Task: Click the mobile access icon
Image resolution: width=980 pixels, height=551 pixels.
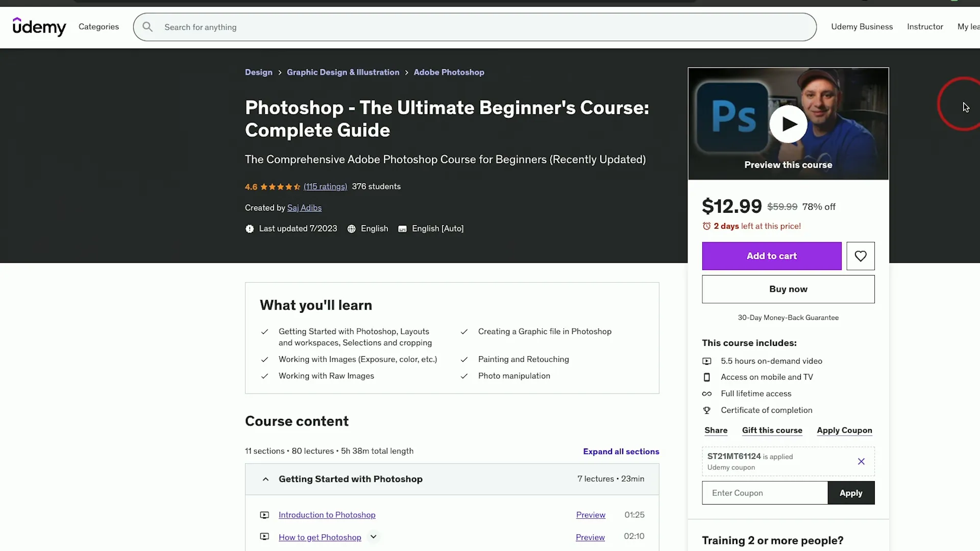Action: tap(707, 377)
